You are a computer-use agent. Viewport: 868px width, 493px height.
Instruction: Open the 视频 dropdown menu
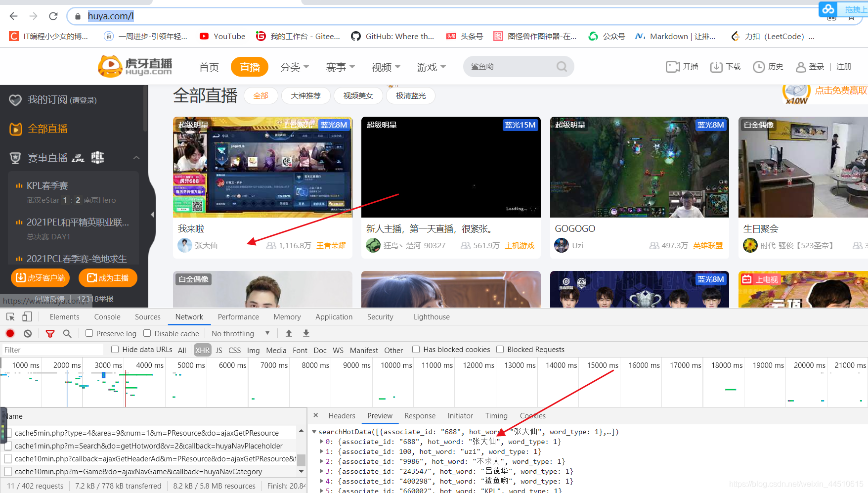386,67
